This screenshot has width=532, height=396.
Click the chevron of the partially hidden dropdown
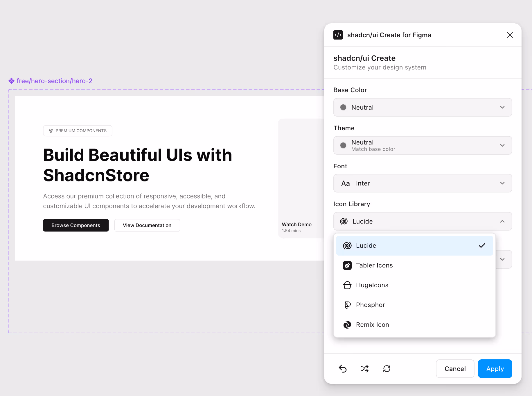tap(502, 259)
